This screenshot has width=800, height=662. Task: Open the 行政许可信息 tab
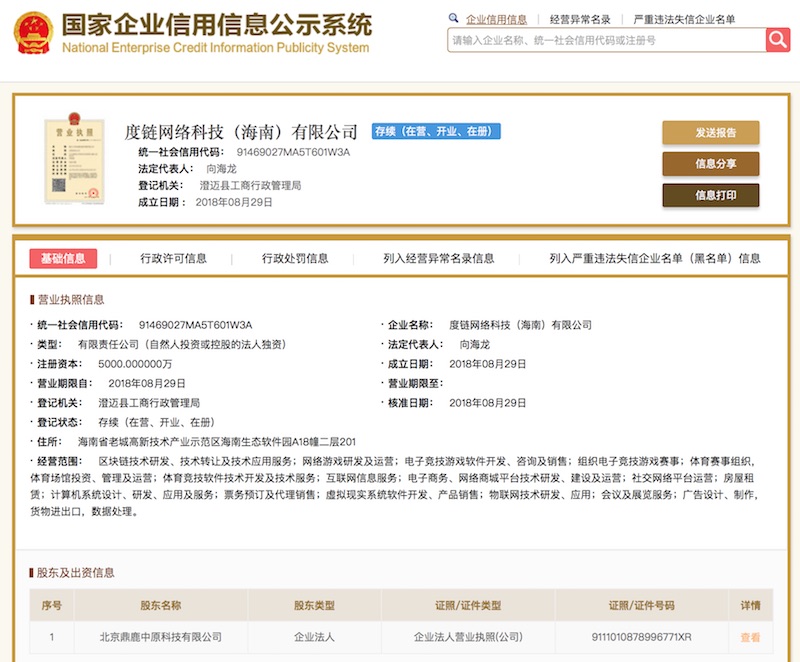(174, 258)
